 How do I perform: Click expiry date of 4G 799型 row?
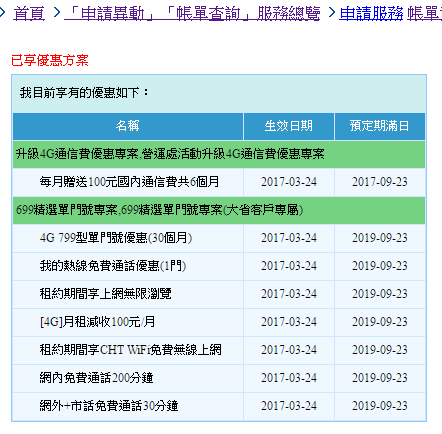(x=380, y=238)
